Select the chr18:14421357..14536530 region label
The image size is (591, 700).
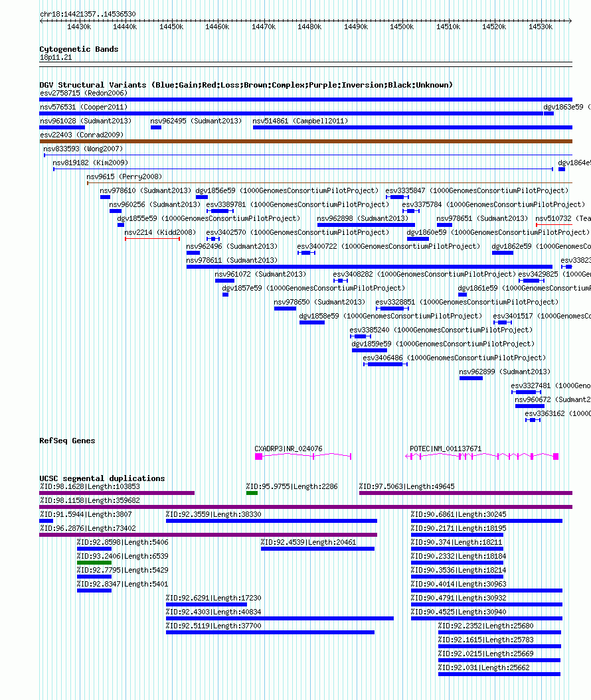[x=88, y=14]
